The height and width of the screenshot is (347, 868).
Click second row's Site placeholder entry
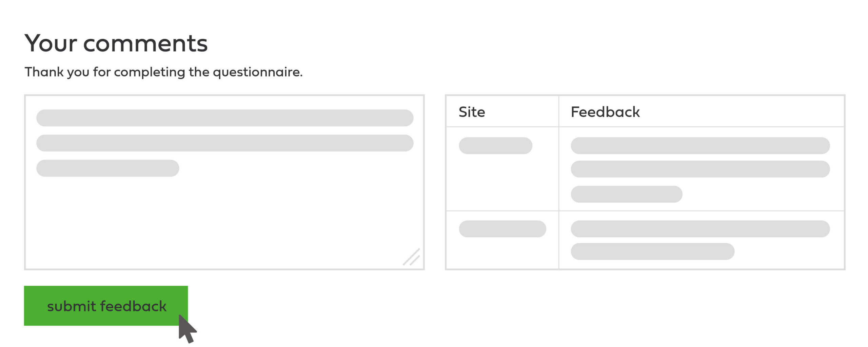pyautogui.click(x=502, y=229)
